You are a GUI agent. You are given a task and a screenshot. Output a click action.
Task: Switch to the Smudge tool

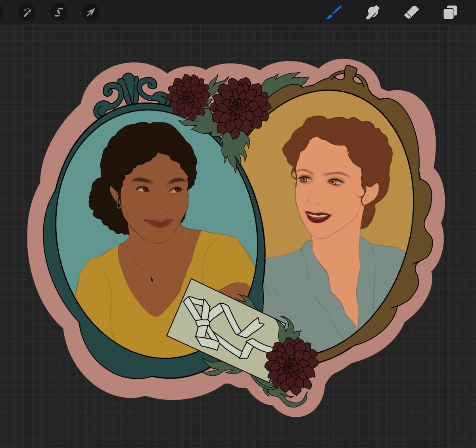(372, 13)
